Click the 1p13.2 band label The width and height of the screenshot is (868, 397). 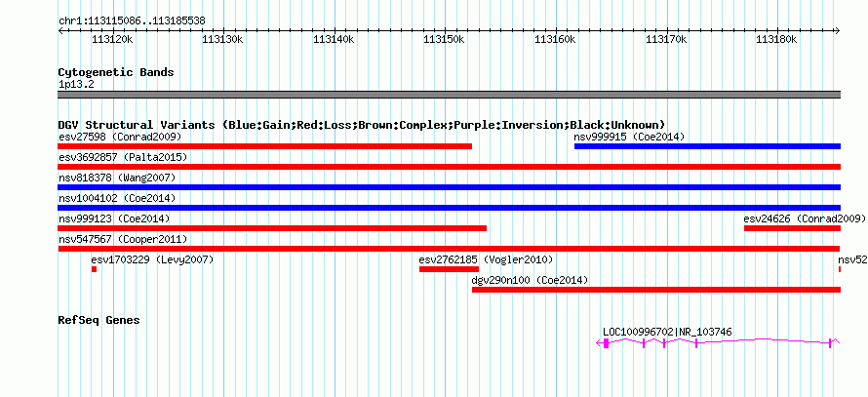76,84
